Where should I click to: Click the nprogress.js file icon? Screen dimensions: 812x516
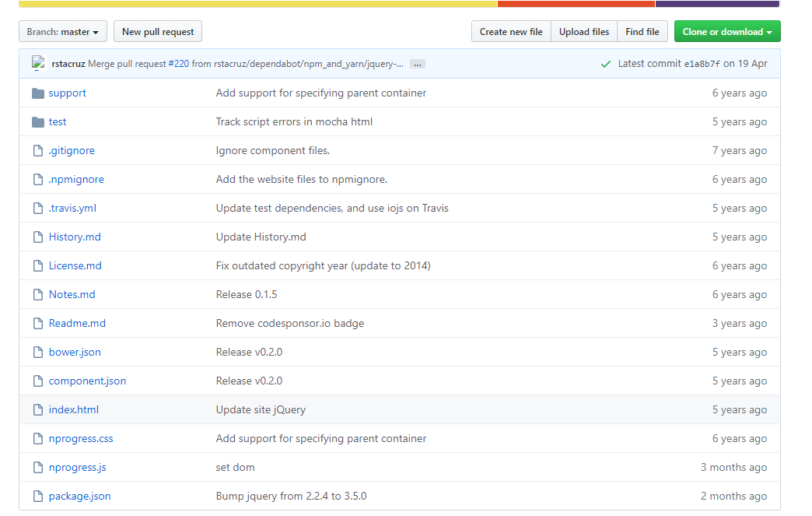[x=38, y=467]
